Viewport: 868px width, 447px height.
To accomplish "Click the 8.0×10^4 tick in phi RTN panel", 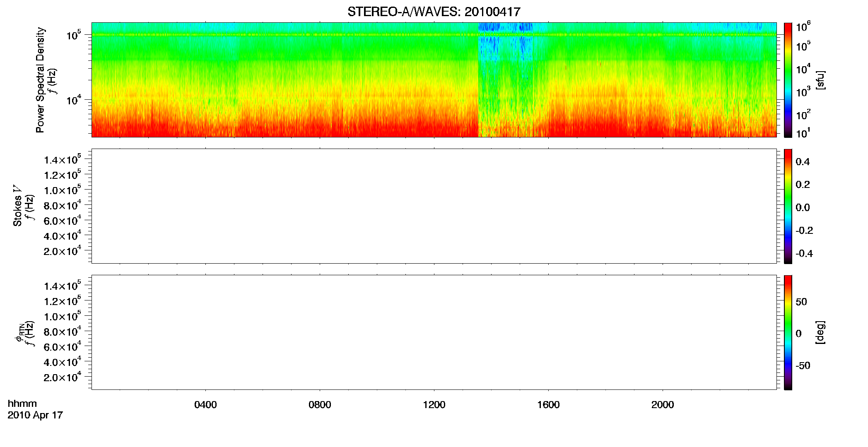I will click(63, 331).
